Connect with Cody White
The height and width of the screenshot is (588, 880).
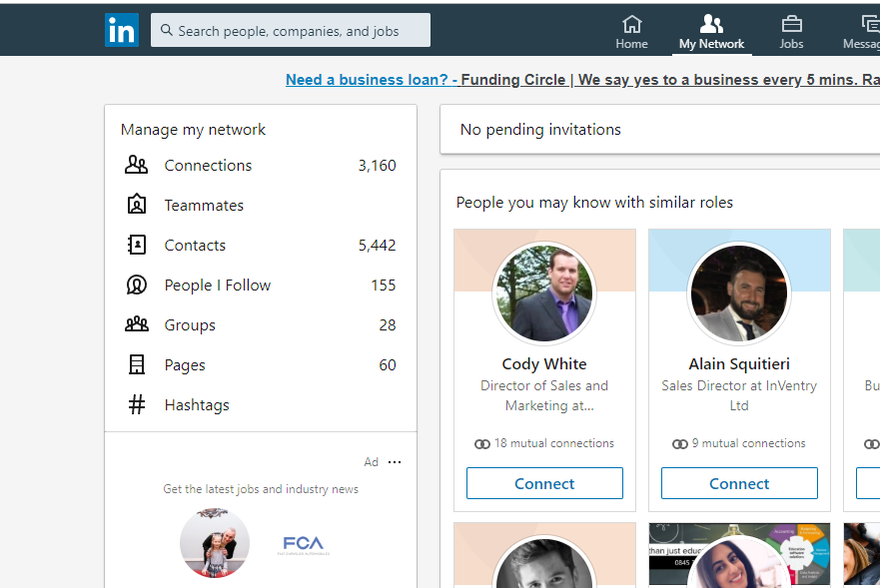(x=544, y=482)
